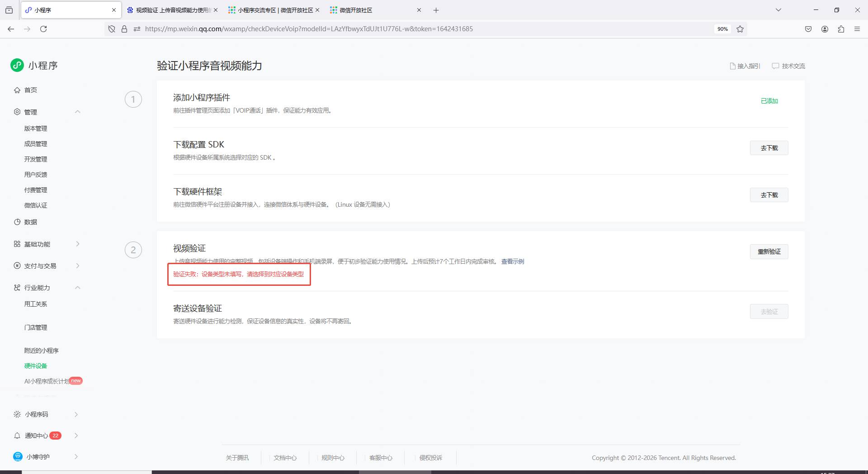Click the browser account profile icon
This screenshot has height=474, width=868.
click(825, 29)
